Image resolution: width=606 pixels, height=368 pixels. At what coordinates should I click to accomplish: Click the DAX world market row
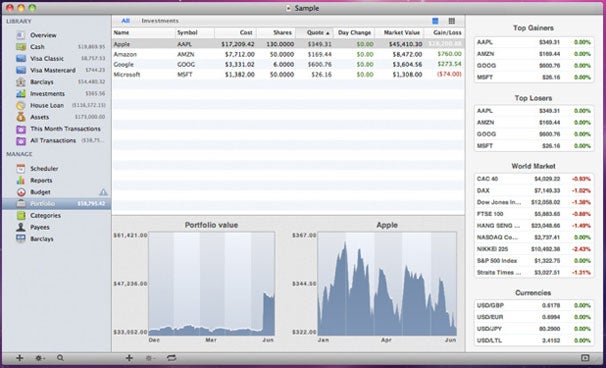pos(534,191)
